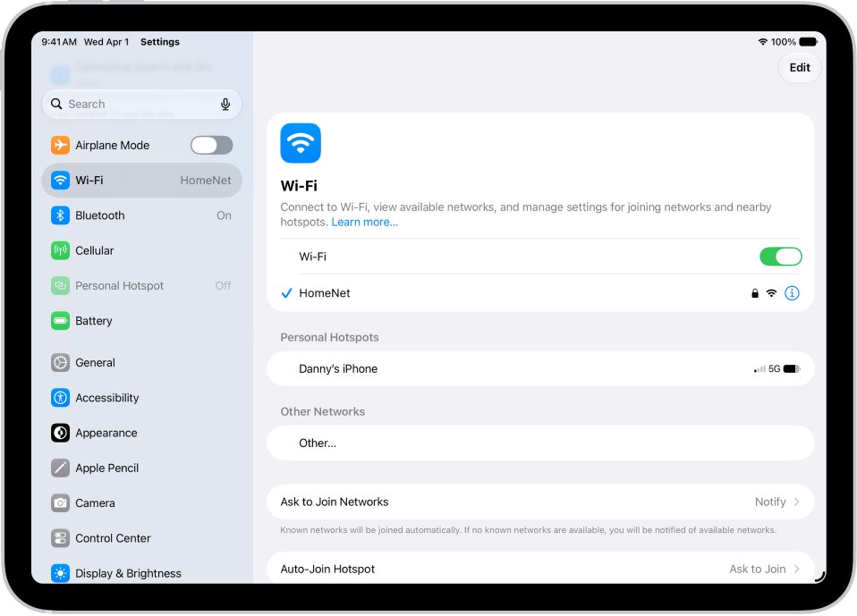Open Battery settings

point(141,321)
